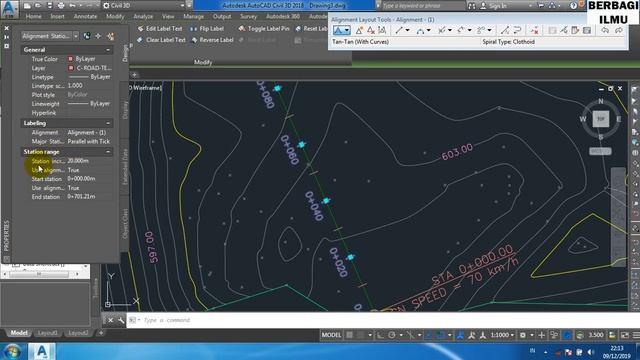This screenshot has height=360, width=640.
Task: Toggle Auto-hide on the Properties palette
Action: tap(7, 37)
